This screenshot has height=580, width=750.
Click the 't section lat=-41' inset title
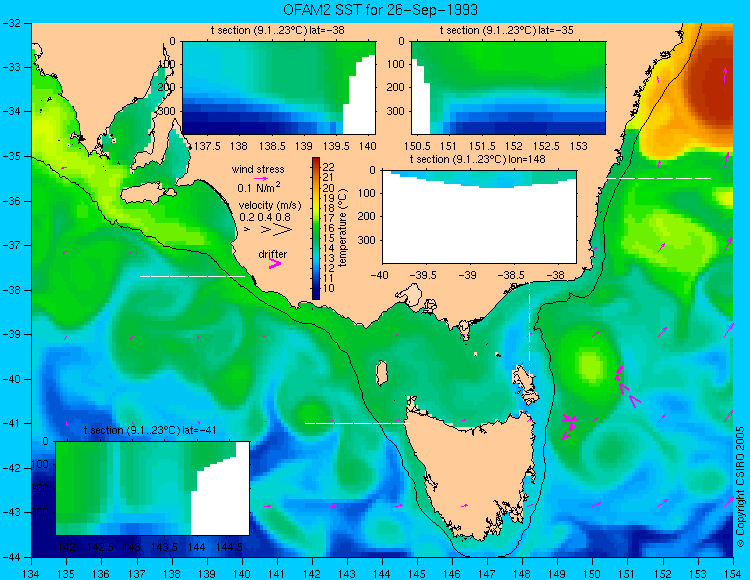151,430
